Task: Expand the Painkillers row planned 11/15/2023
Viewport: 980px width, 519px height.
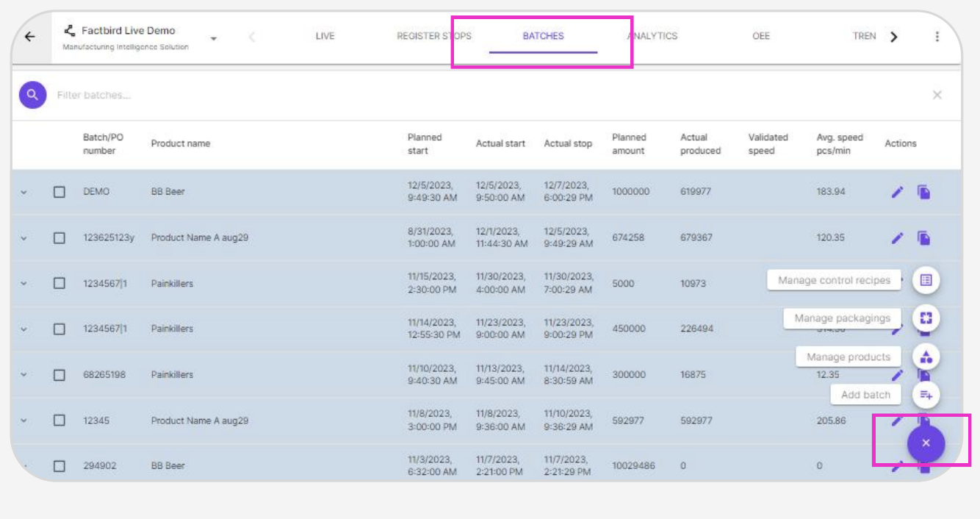Action: coord(24,284)
